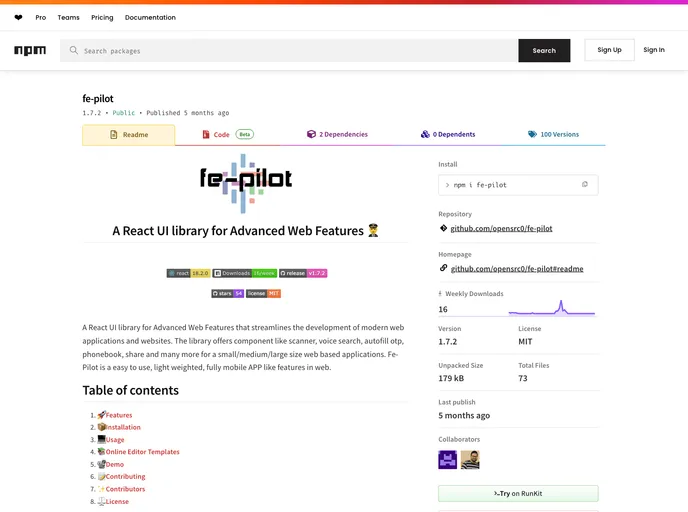
Task: Click the "16" weekly downloads count
Action: pos(443,309)
